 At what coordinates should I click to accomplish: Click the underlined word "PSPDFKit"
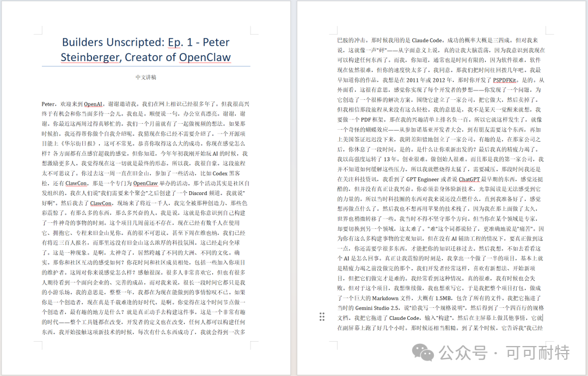[x=504, y=80]
